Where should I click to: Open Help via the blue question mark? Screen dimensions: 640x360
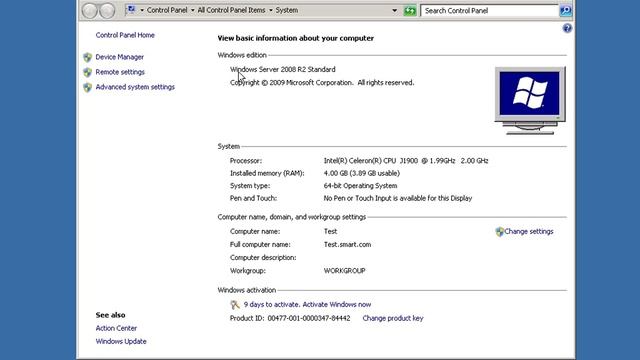coord(567,28)
